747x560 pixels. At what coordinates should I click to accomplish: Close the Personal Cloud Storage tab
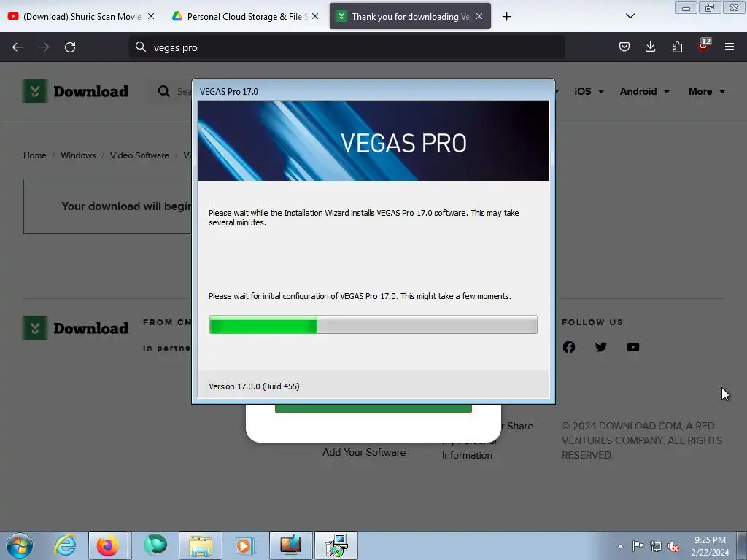(315, 16)
